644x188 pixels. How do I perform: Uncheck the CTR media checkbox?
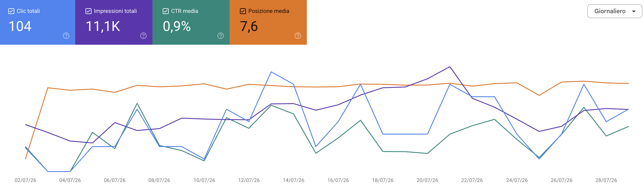click(166, 11)
